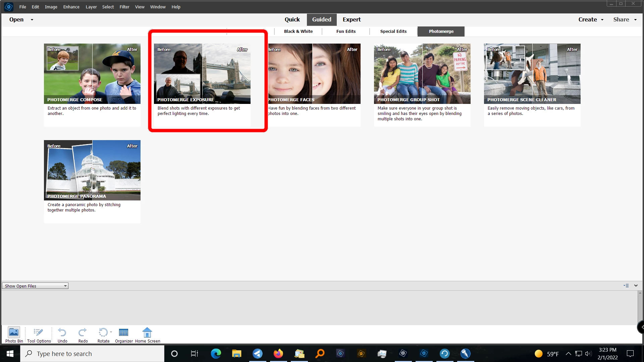Viewport: 644px width, 362px height.
Task: Collapse the photo bin with chevron
Action: coord(636,286)
